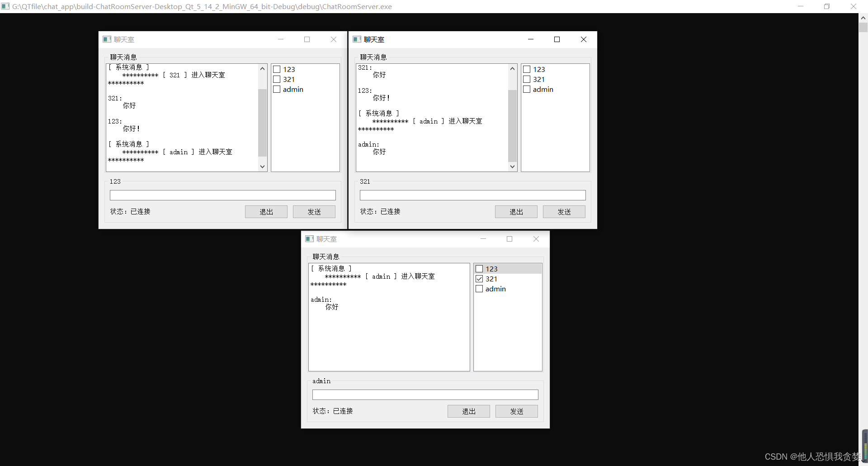Minimize the 123 user's chat window
Image resolution: width=868 pixels, height=466 pixels.
pos(281,39)
